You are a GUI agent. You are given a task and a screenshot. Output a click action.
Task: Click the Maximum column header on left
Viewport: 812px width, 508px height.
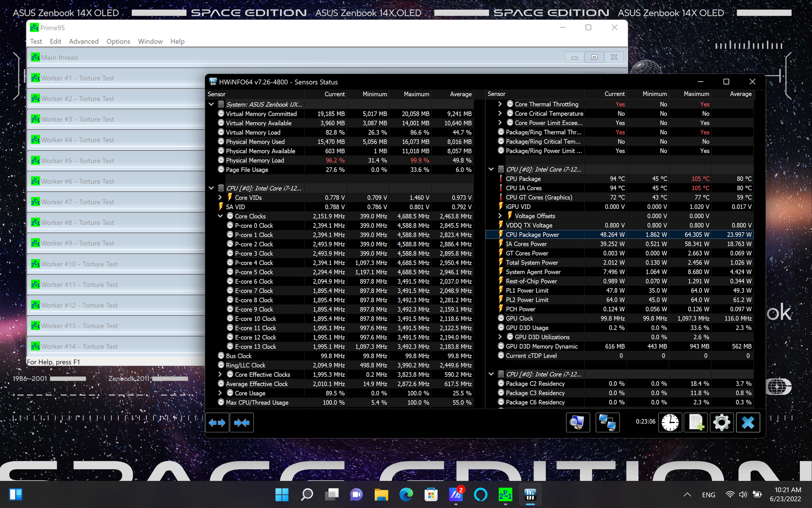[416, 94]
